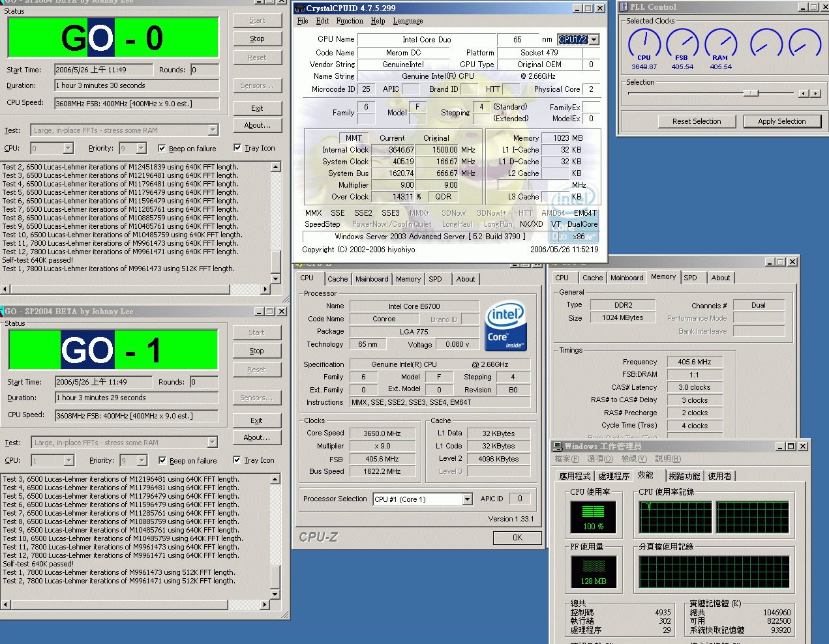The height and width of the screenshot is (644, 829).
Task: Toggle Tray Icon in upper SP2004 window
Action: click(x=237, y=148)
